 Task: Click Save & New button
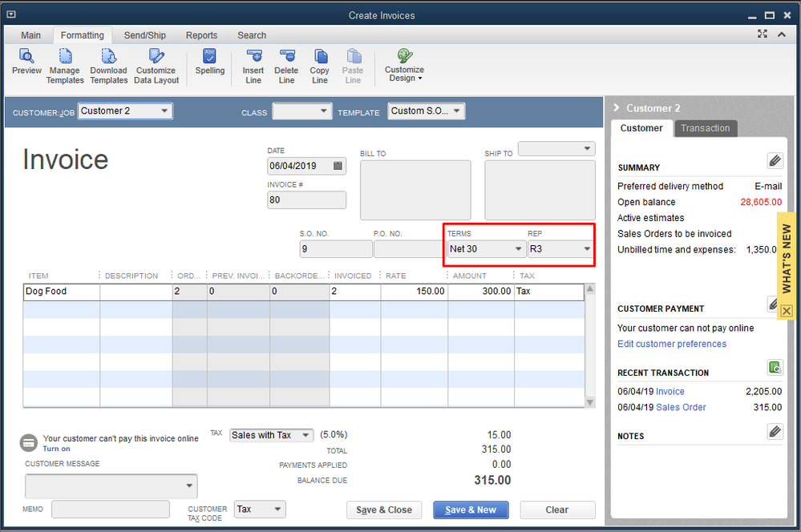coord(471,510)
